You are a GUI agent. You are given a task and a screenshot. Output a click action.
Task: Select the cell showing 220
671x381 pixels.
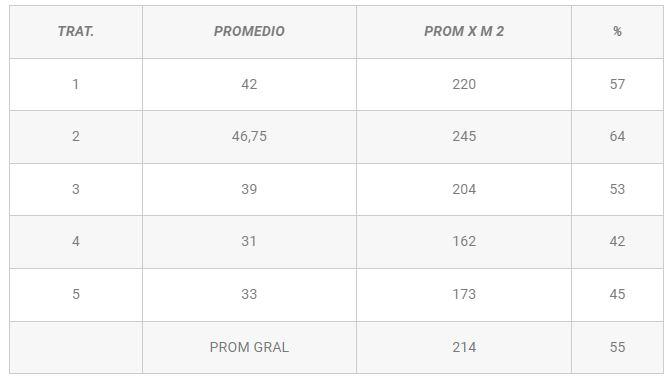[x=464, y=84]
